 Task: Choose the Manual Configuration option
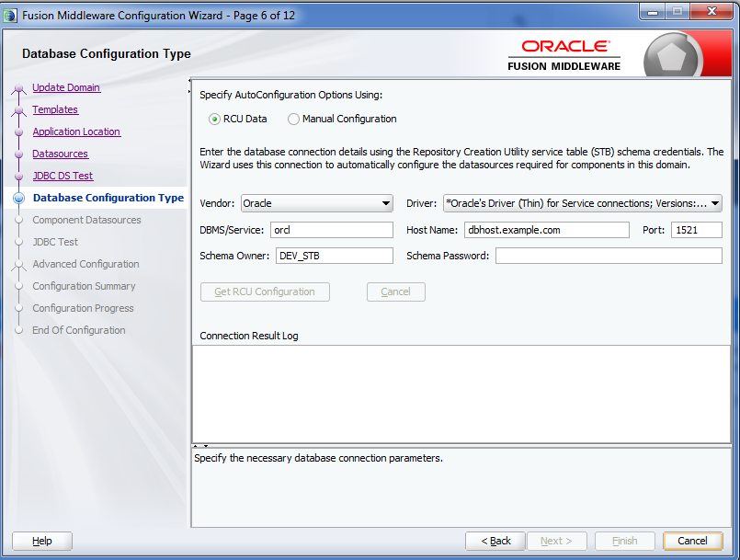click(293, 119)
